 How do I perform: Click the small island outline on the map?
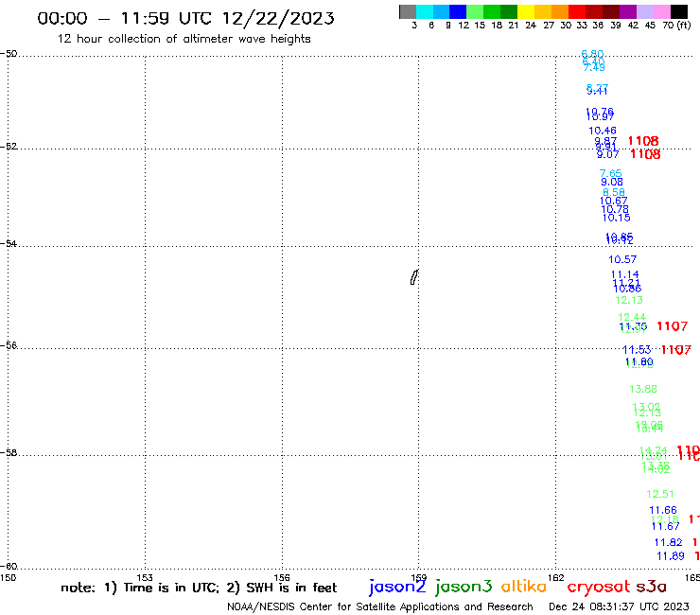pyautogui.click(x=414, y=277)
